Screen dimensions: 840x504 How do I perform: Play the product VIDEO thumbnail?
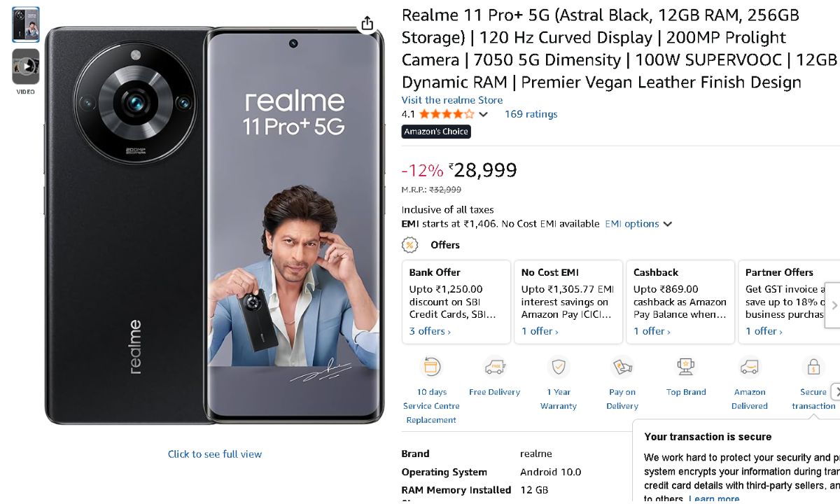pyautogui.click(x=26, y=67)
